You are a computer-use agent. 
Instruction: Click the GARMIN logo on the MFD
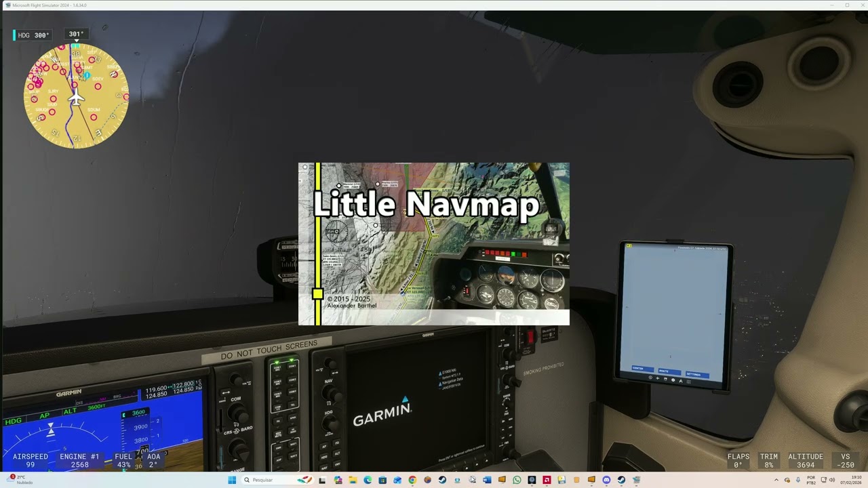point(382,413)
